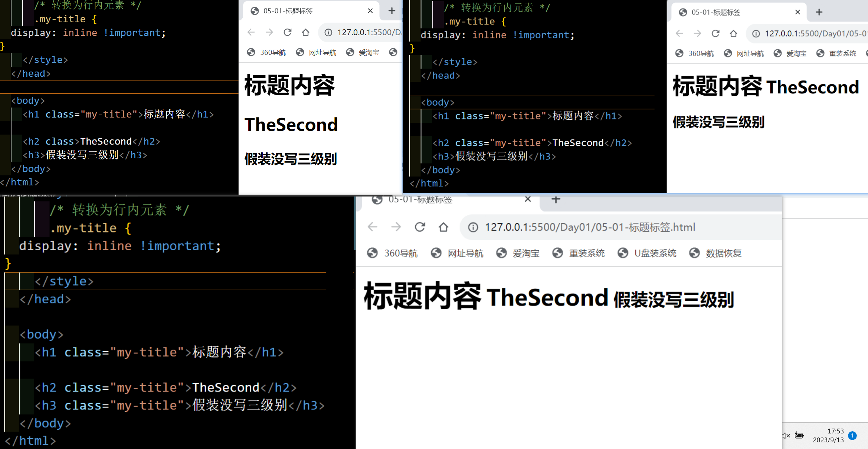The height and width of the screenshot is (449, 868).
Task: Open 重装系统 bookmark in upper-right browser
Action: point(836,54)
